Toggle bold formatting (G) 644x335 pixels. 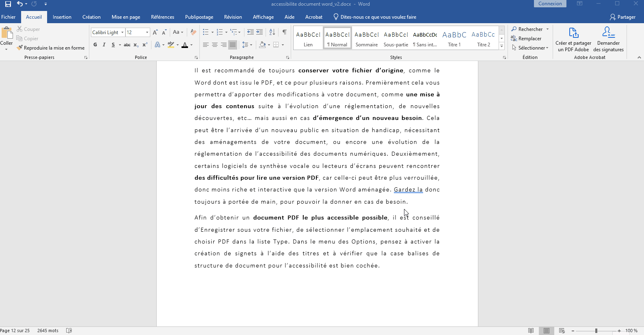(x=95, y=45)
